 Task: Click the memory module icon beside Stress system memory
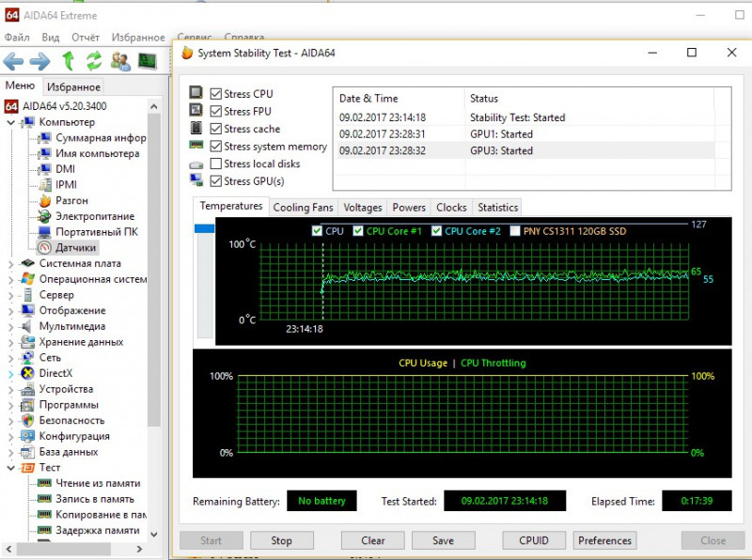[196, 145]
